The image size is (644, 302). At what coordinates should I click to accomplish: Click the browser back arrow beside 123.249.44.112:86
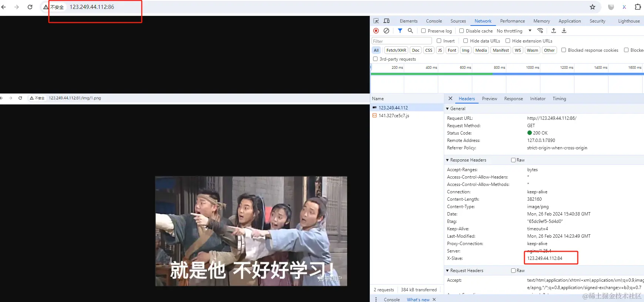click(4, 7)
